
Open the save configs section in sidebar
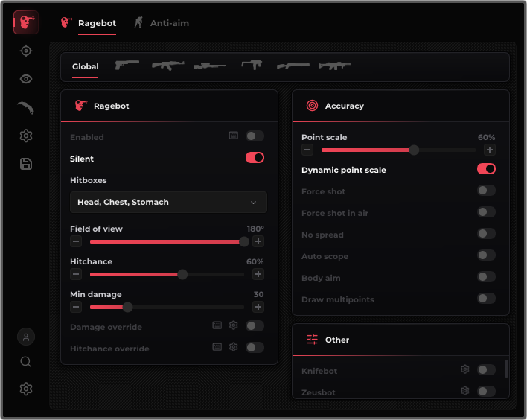(x=26, y=164)
